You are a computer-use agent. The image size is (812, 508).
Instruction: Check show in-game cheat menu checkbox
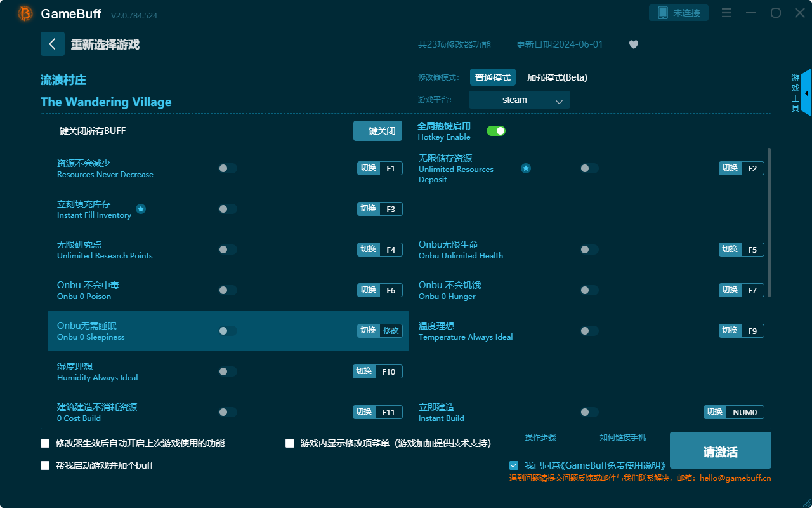pos(290,443)
